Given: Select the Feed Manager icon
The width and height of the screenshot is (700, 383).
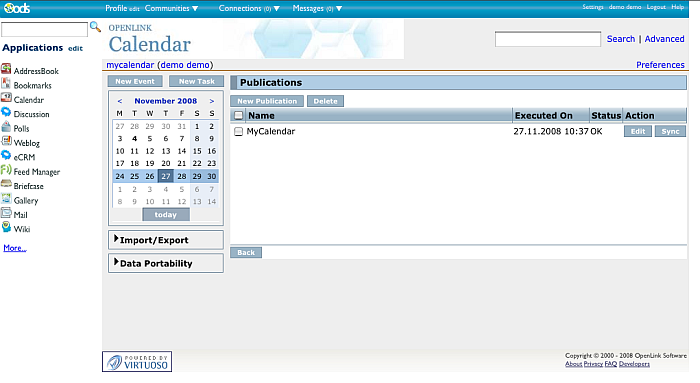Looking at the screenshot, I should [6, 170].
